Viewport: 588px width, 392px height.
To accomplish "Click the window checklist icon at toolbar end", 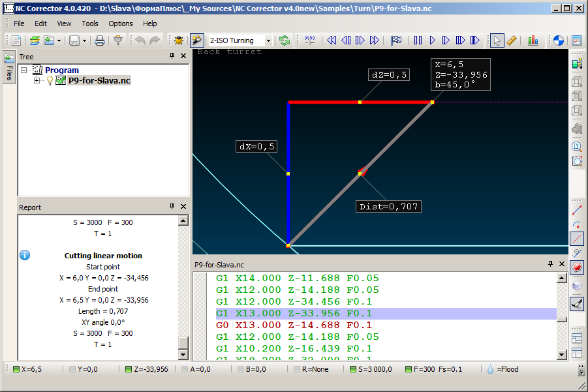I will (x=577, y=40).
